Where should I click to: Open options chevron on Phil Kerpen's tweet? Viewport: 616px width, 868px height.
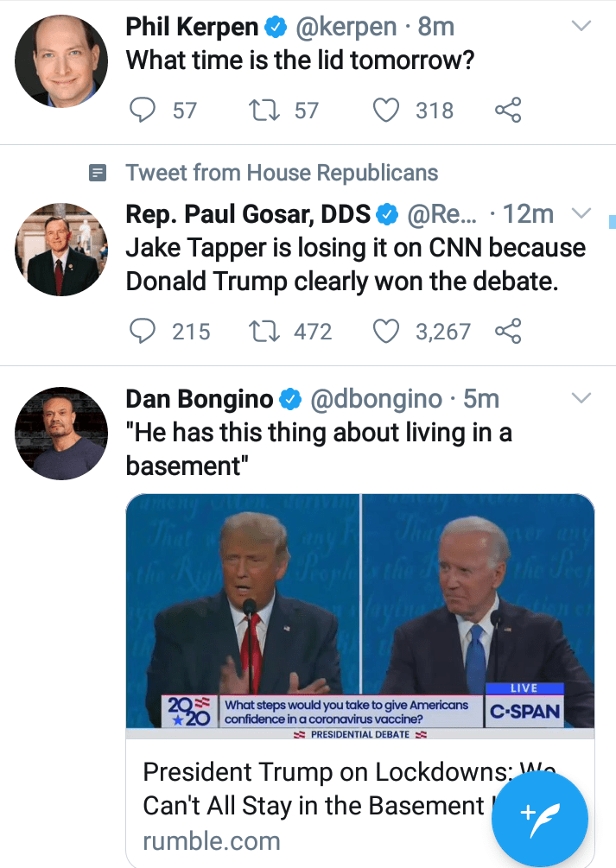[x=582, y=27]
